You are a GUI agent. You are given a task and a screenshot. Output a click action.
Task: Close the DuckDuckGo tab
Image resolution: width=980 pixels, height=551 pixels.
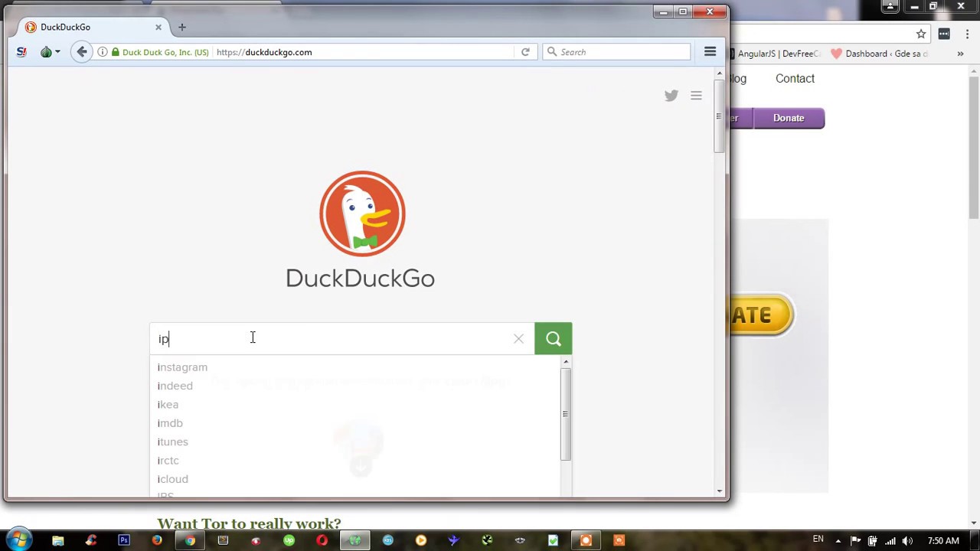point(158,27)
